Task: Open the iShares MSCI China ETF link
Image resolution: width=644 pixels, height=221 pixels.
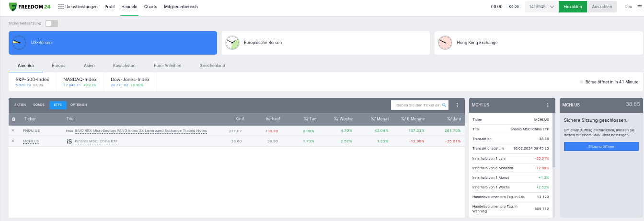Action: coord(96,141)
